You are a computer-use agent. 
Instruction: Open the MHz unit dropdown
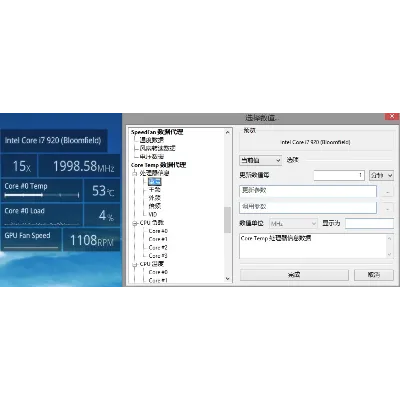point(293,224)
